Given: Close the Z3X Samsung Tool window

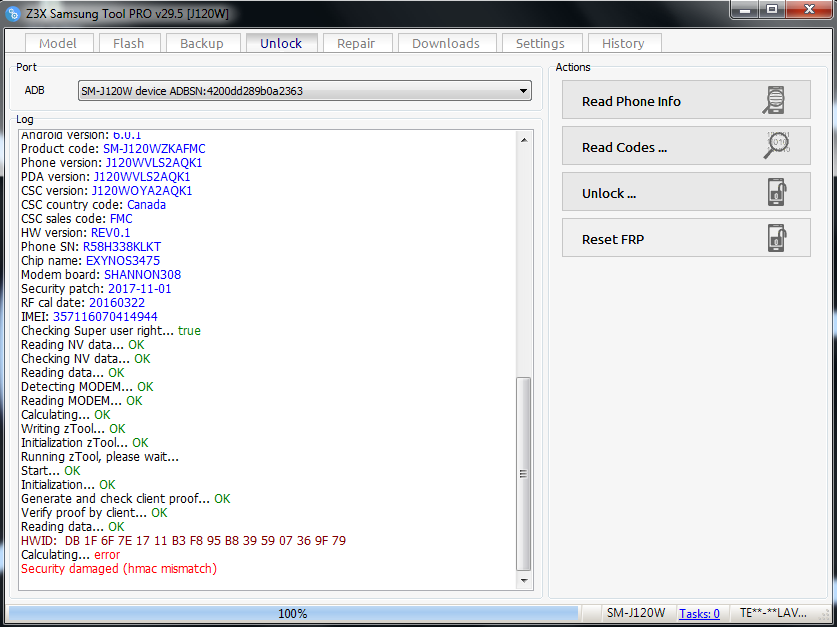Looking at the screenshot, I should tap(809, 10).
